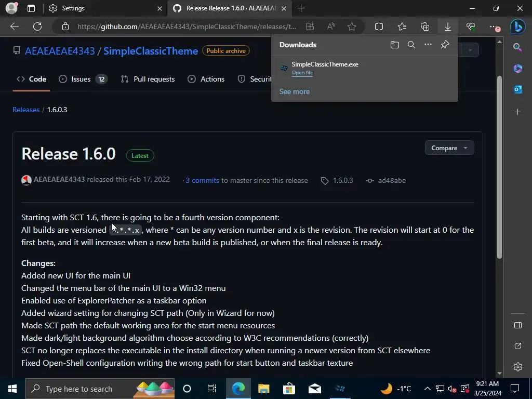
Task: Click the Public archive label
Action: click(x=226, y=51)
